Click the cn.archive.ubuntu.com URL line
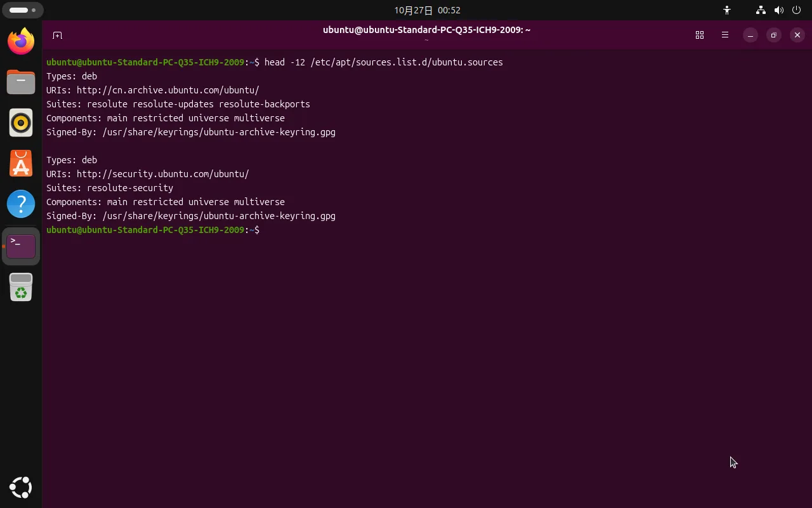The width and height of the screenshot is (812, 508). [x=153, y=90]
